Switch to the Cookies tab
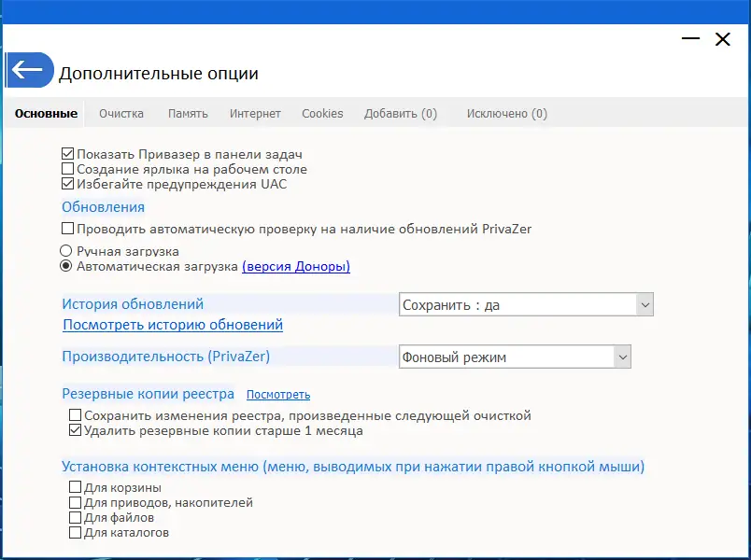751x560 pixels. pyautogui.click(x=322, y=112)
